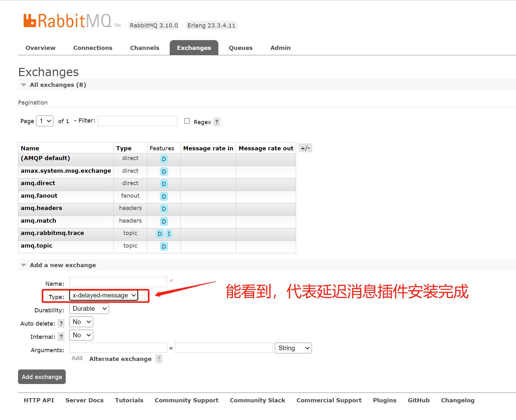Open help for Regex filter

(217, 122)
